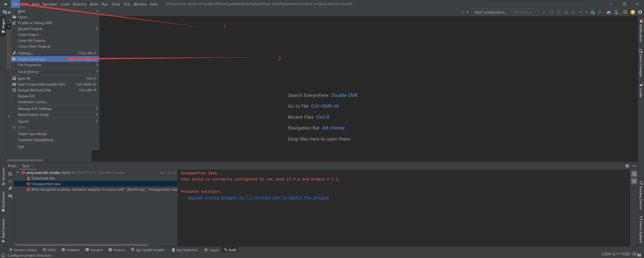Open the No Devices dropdown
This screenshot has width=644, height=258.
click(525, 12)
